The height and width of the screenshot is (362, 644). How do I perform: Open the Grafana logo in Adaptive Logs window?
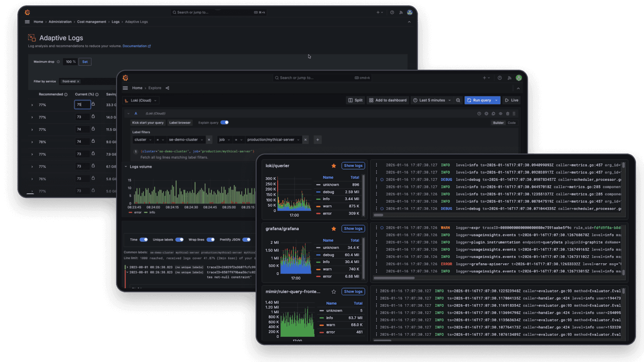tap(27, 13)
